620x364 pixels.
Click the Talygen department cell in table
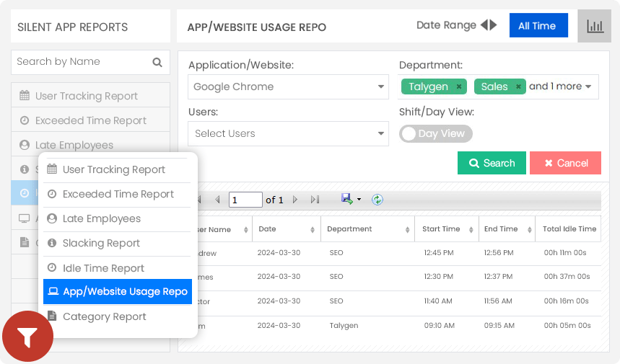344,326
